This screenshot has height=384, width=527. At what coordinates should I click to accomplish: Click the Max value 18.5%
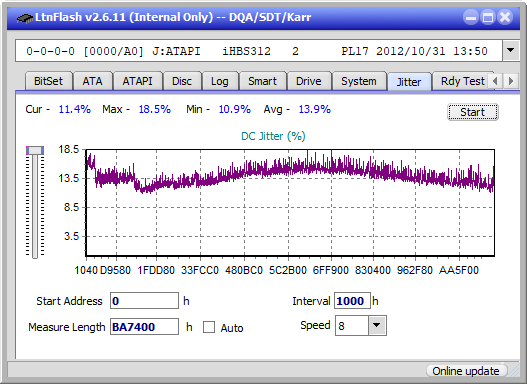[155, 109]
